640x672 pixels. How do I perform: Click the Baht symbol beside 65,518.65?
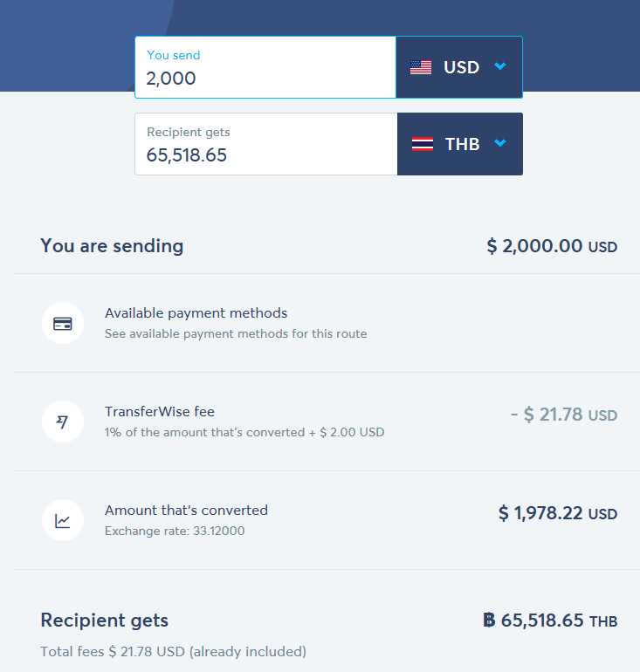pyautogui.click(x=489, y=620)
